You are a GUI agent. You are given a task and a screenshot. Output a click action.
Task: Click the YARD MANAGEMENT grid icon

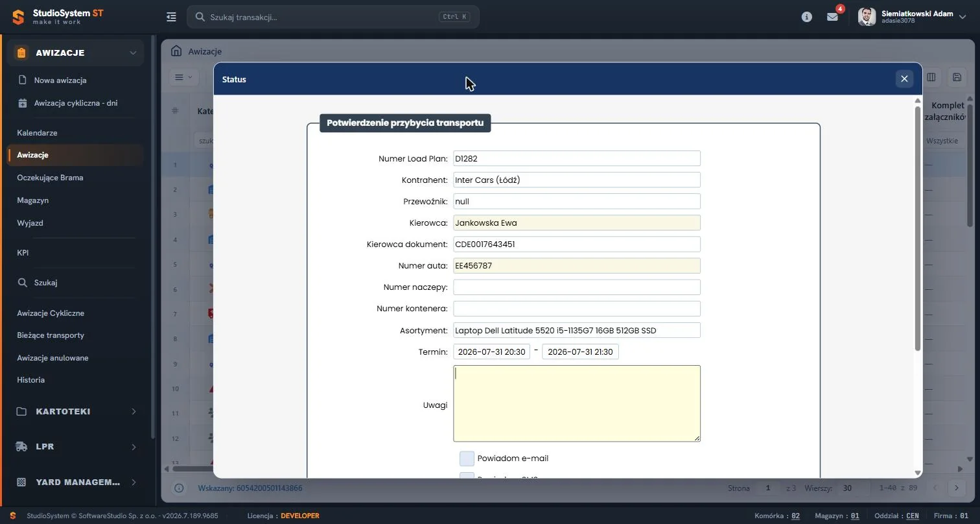pos(21,482)
